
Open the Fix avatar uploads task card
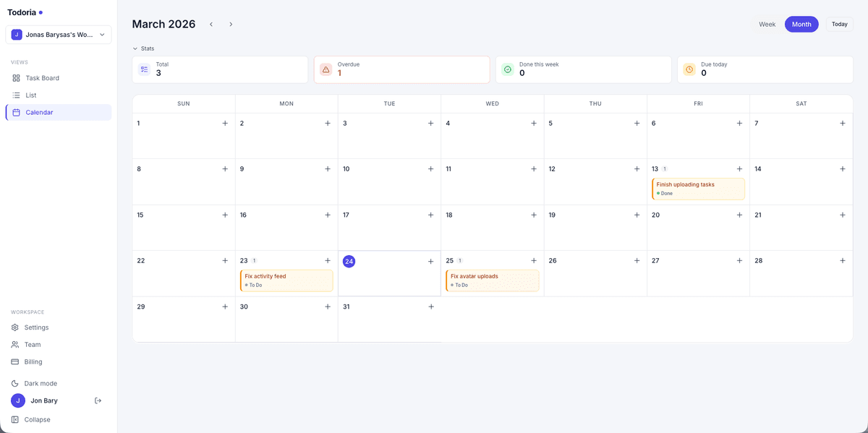coord(492,280)
